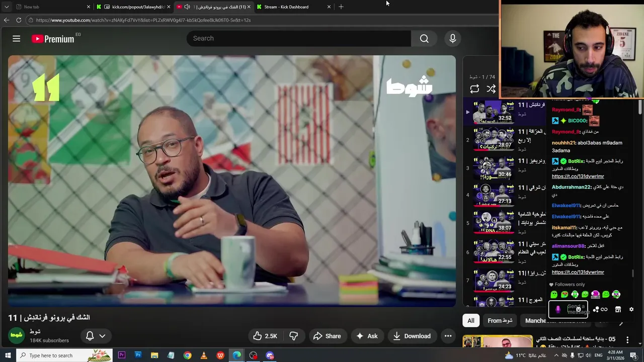Go back in browser history
This screenshot has height=362, width=644.
[6, 20]
